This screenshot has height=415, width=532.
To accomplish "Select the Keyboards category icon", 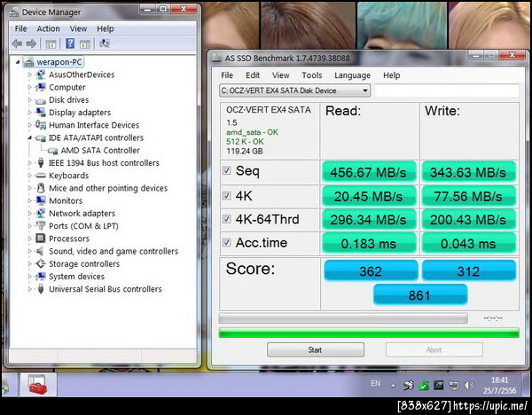I will (x=41, y=176).
